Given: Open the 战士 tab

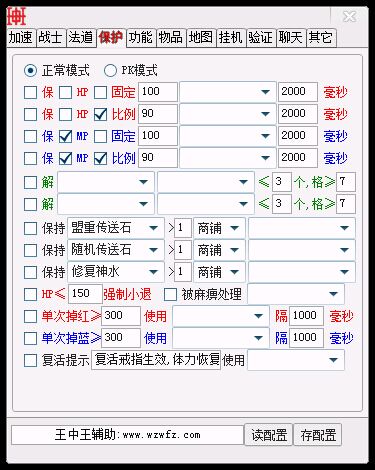Looking at the screenshot, I should [x=50, y=37].
